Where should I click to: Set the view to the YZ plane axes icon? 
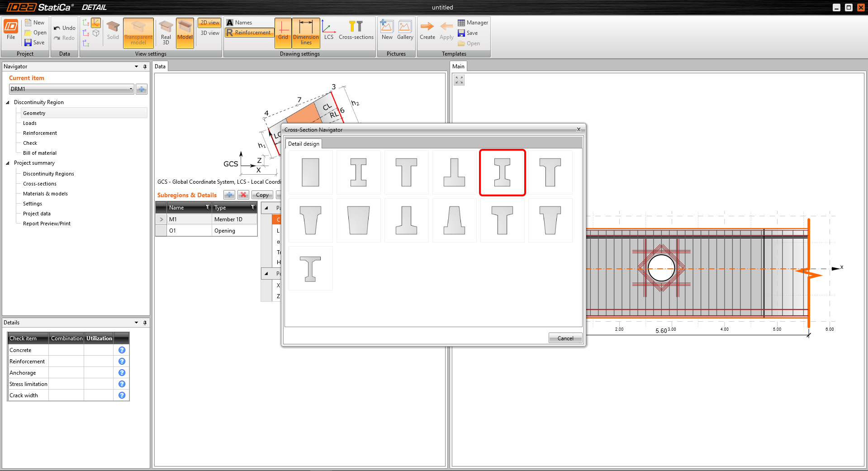coord(86,43)
